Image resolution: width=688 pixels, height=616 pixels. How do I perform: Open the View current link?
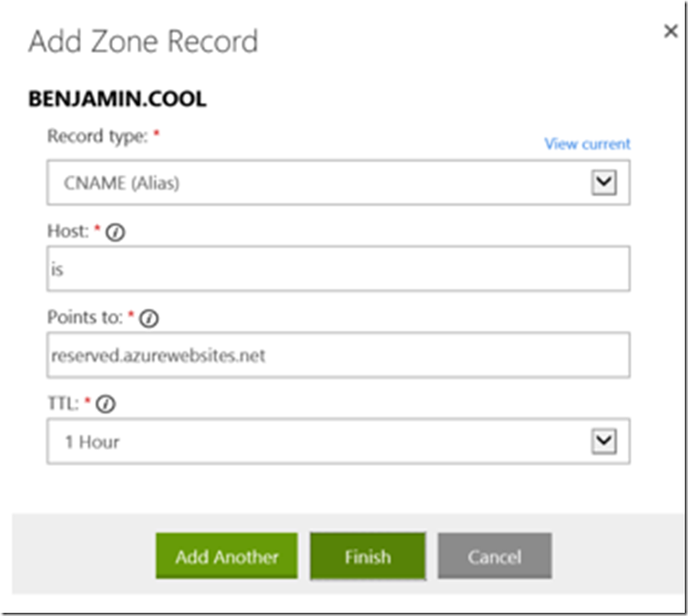(x=587, y=144)
